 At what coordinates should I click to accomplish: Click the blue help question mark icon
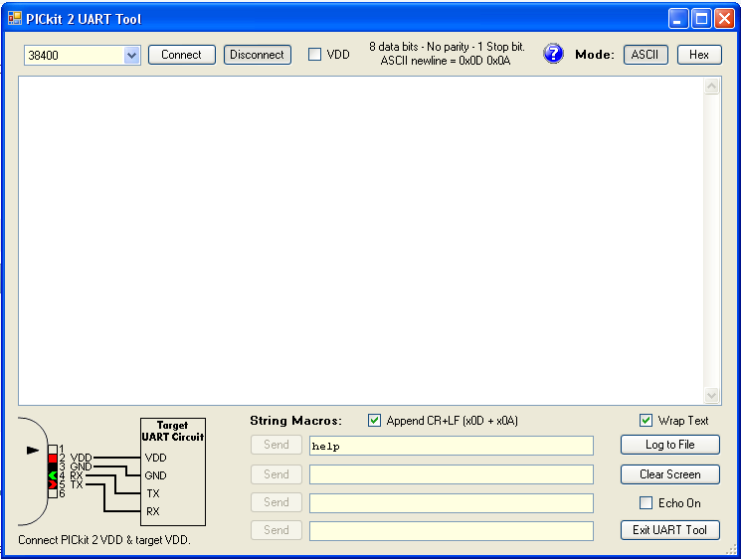pyautogui.click(x=553, y=54)
